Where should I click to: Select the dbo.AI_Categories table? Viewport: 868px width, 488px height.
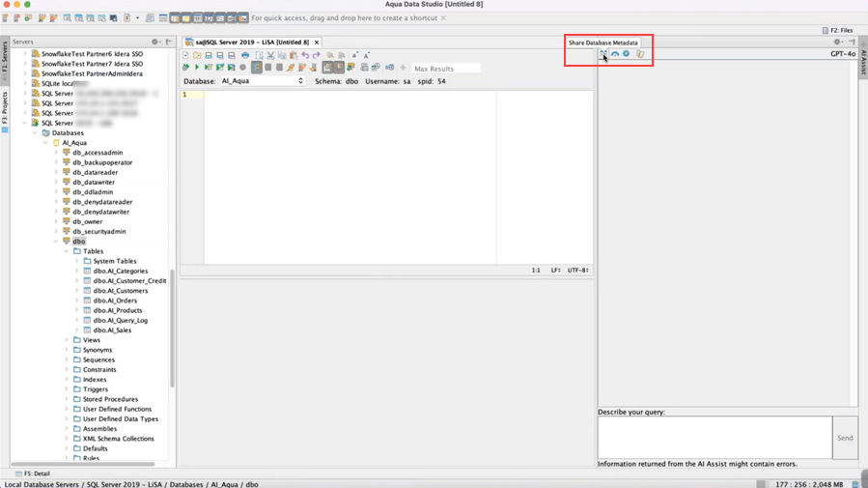coord(120,271)
